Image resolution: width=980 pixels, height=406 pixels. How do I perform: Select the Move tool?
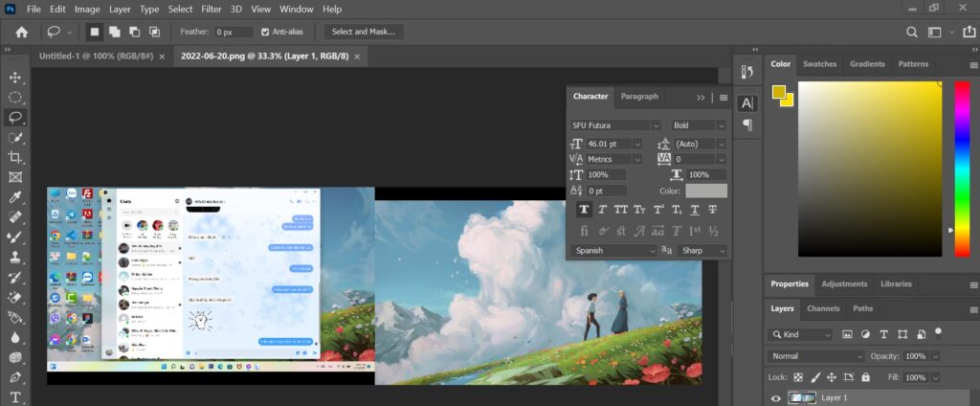(x=15, y=78)
